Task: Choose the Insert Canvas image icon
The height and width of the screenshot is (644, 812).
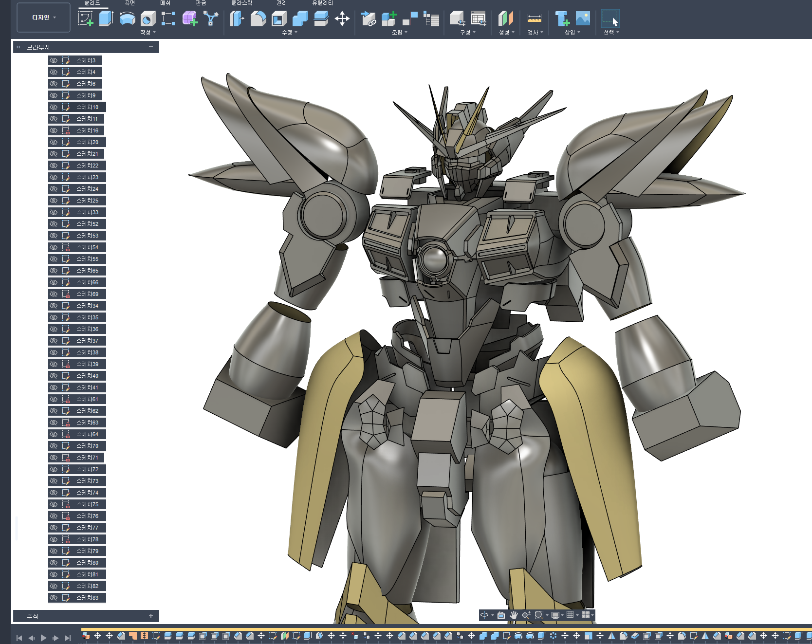Action: coord(583,19)
